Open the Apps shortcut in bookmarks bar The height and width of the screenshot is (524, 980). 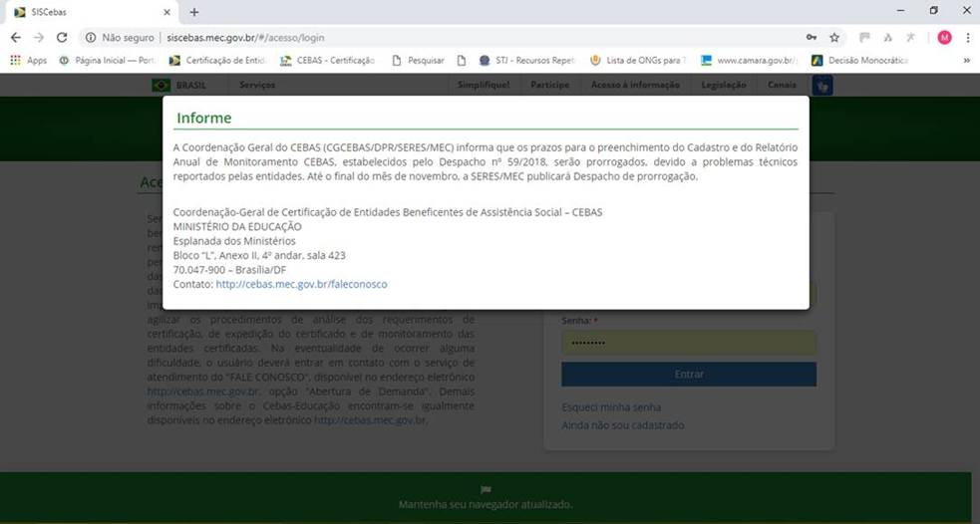point(29,61)
